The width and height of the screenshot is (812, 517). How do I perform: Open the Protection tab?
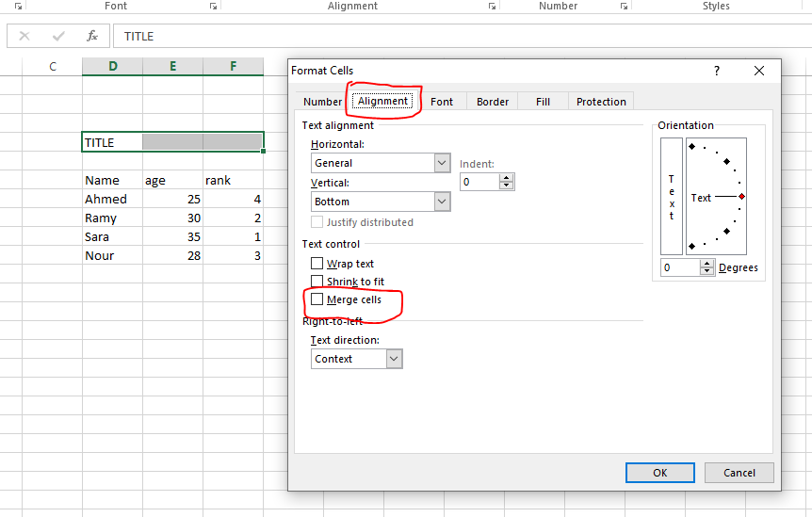(601, 102)
